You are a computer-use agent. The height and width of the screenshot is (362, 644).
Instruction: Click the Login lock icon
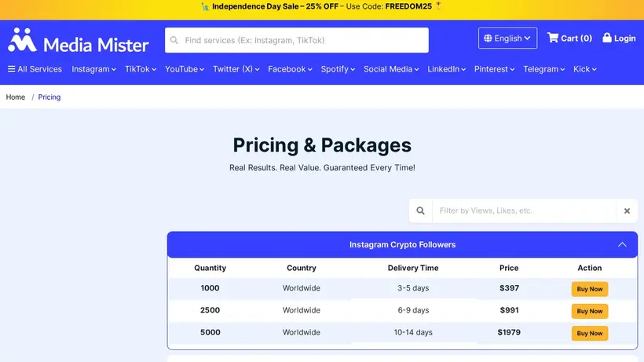606,38
